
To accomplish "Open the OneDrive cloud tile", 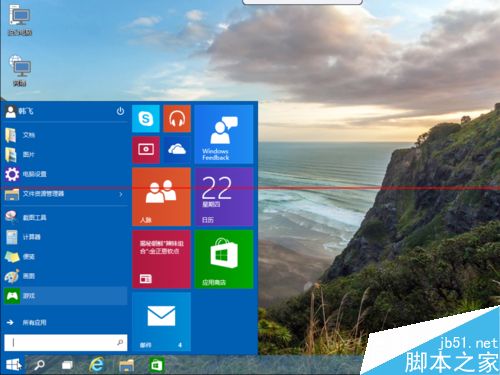I will [177, 150].
